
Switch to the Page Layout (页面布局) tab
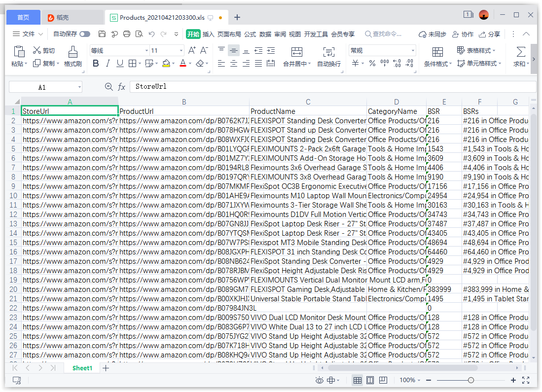pos(229,34)
